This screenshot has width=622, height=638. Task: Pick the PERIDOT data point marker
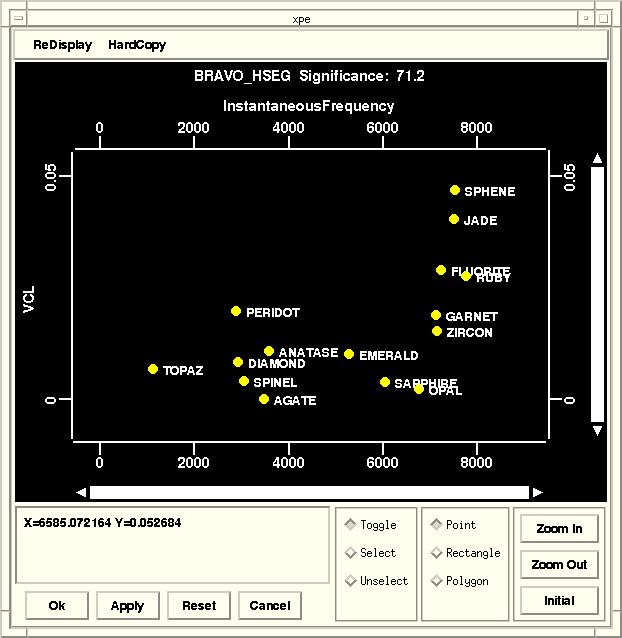(x=236, y=311)
